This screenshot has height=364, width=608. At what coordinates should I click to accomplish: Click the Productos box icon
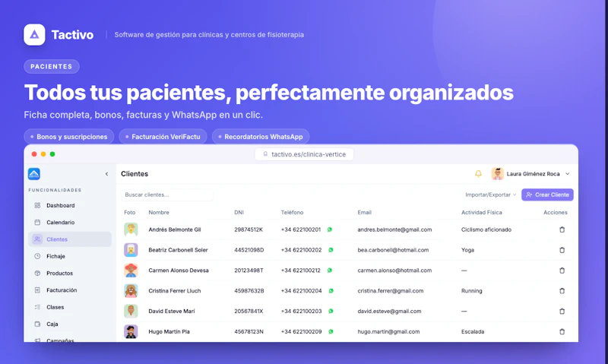coord(37,274)
